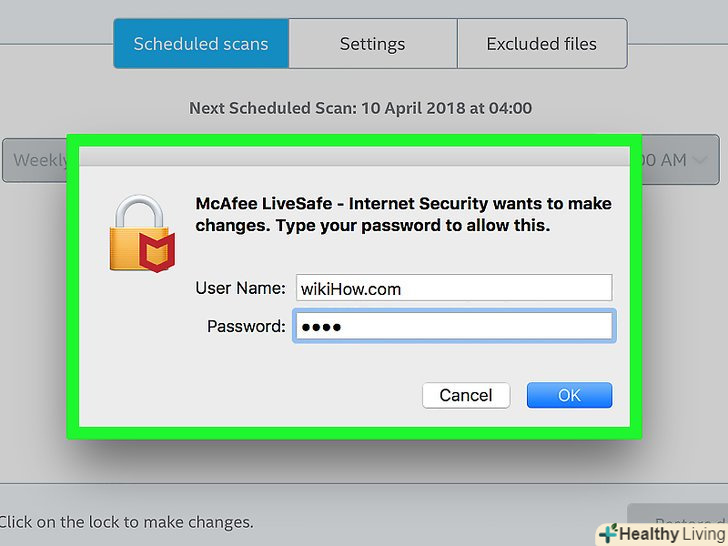Click the Healthy Living watermark text
Screen dimensions: 728x546
tap(670, 533)
